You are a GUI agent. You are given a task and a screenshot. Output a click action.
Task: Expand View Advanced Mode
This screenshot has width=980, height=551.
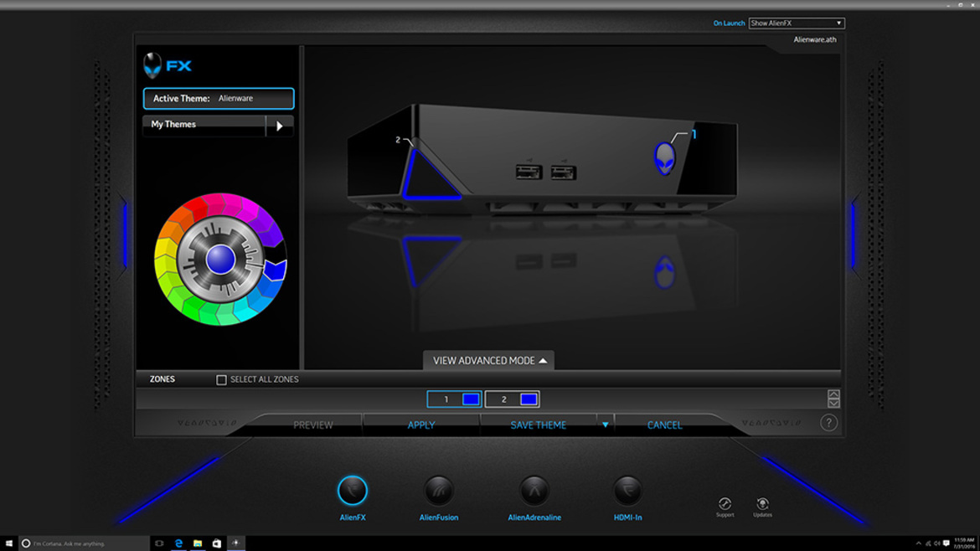coord(489,360)
